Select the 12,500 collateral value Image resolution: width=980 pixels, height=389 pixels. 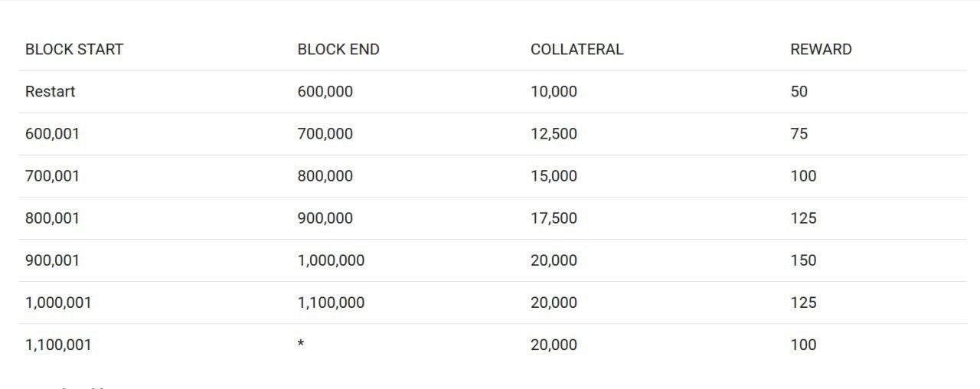(x=554, y=134)
